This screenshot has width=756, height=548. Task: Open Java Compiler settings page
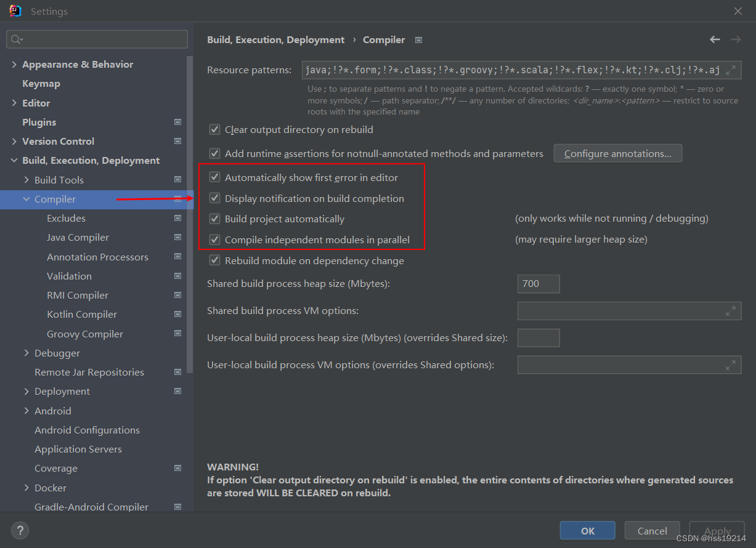click(x=78, y=237)
